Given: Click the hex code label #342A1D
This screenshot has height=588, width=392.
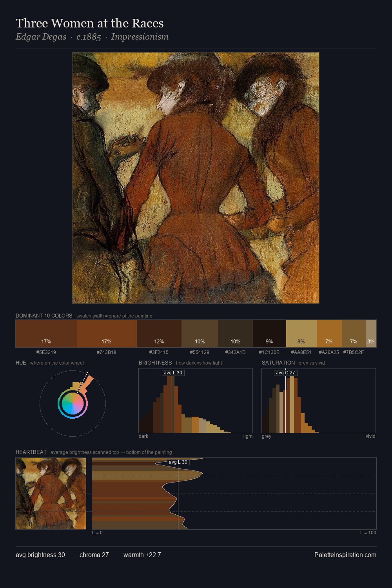Looking at the screenshot, I should click(x=235, y=352).
